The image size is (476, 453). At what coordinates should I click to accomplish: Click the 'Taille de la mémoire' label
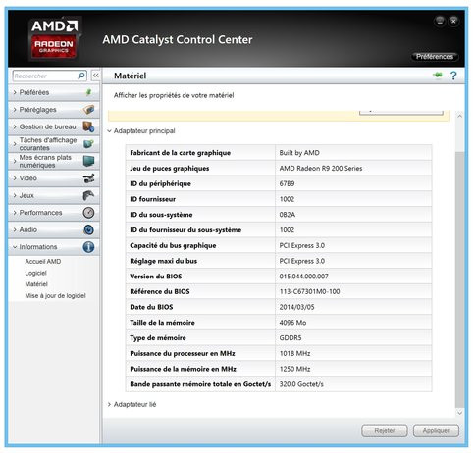(x=162, y=323)
